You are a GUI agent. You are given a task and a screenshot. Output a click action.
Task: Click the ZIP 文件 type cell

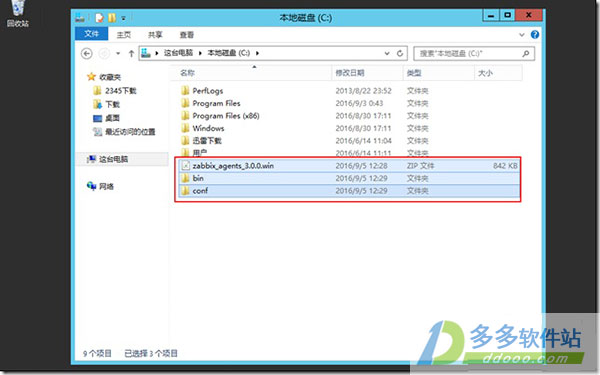point(420,166)
